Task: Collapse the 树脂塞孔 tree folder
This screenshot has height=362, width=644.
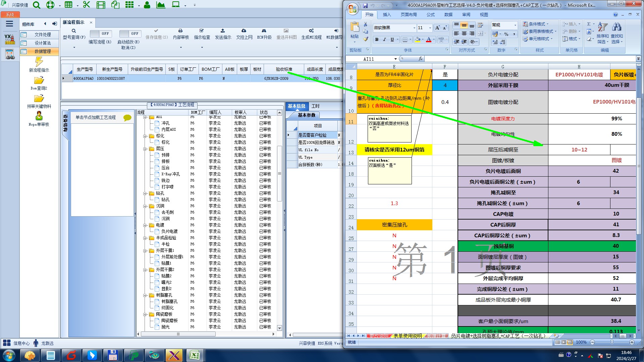Action: 145,295
